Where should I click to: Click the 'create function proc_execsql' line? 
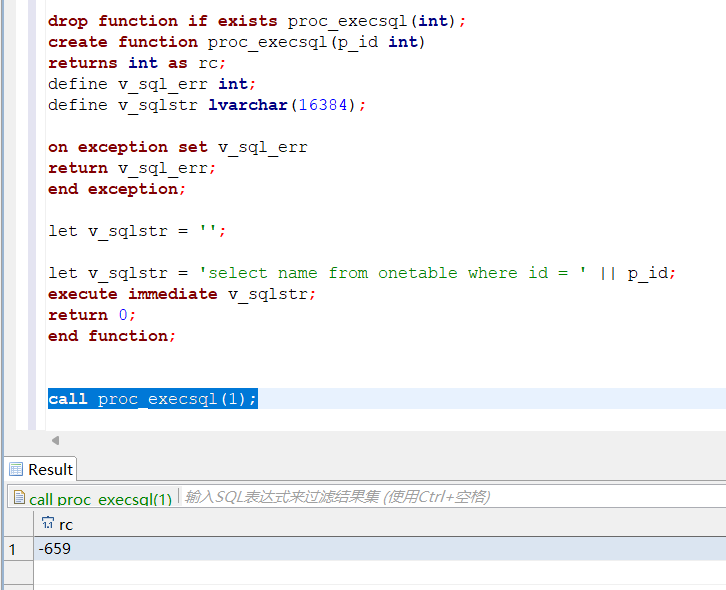237,42
